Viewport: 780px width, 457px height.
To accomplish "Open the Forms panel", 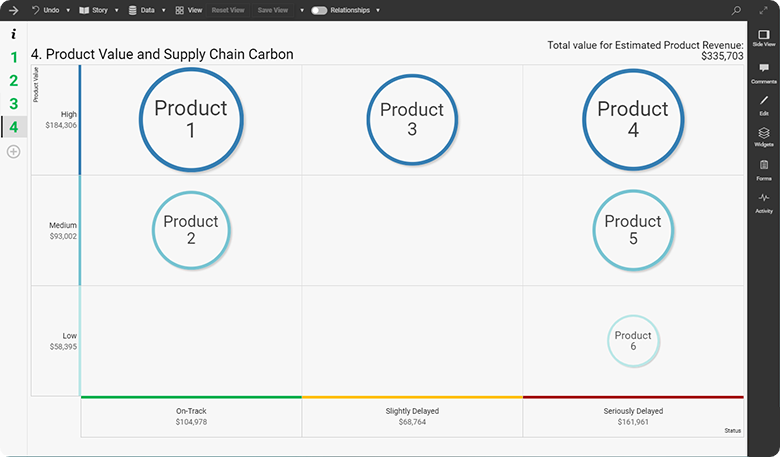I will 763,168.
